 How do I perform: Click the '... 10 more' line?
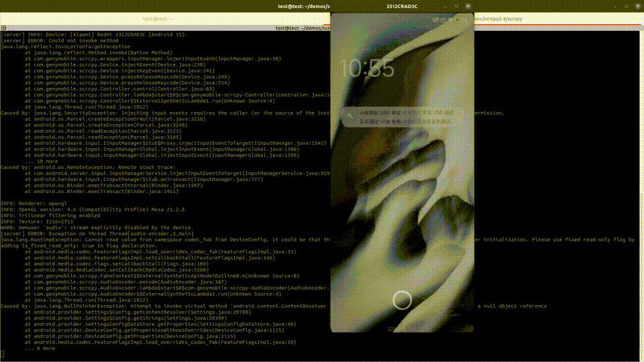tap(41, 162)
